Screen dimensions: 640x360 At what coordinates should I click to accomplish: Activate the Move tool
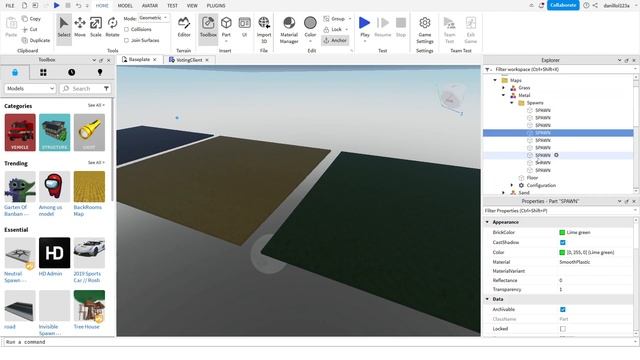click(80, 27)
